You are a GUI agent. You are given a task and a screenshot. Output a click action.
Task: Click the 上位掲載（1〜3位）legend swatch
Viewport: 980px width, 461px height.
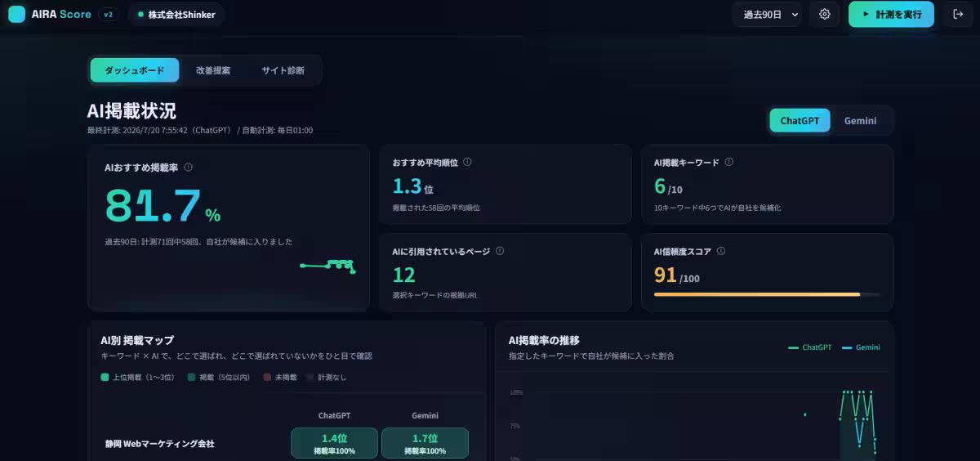click(x=105, y=377)
